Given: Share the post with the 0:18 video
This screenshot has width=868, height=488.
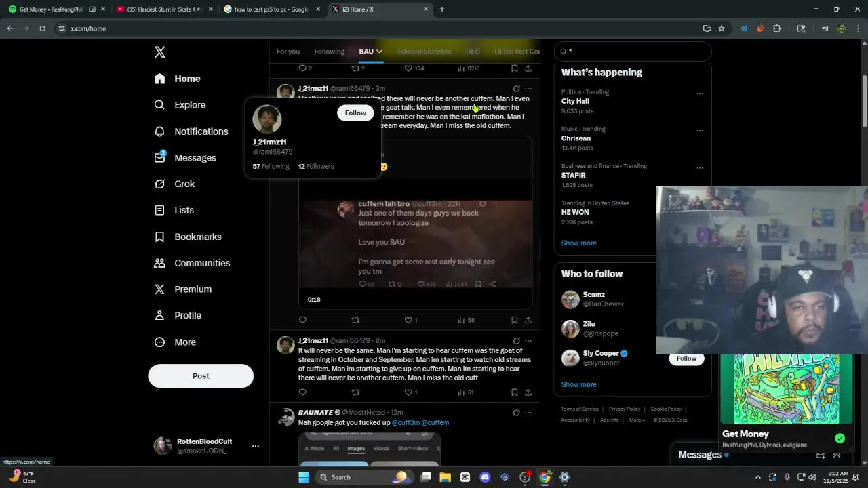Looking at the screenshot, I should pos(528,320).
